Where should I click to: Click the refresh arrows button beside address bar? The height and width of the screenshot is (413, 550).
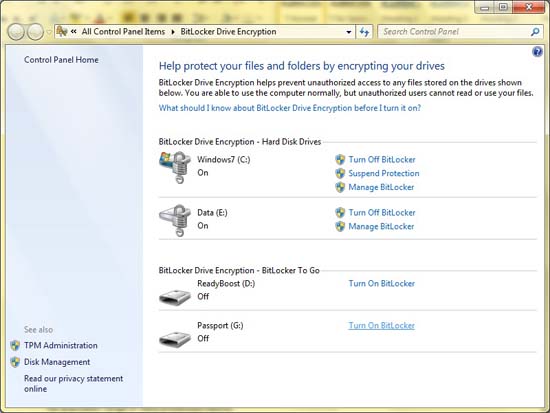(364, 32)
